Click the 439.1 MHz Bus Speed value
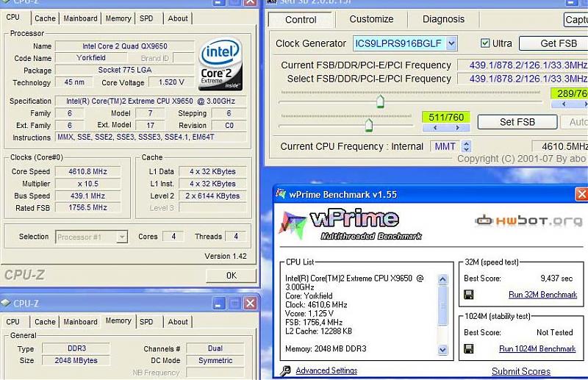Viewport: 588px width, 380px height. (x=87, y=196)
